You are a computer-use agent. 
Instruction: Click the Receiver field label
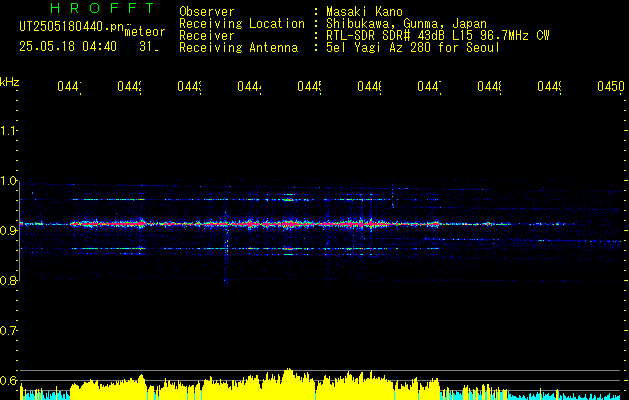pyautogui.click(x=207, y=36)
